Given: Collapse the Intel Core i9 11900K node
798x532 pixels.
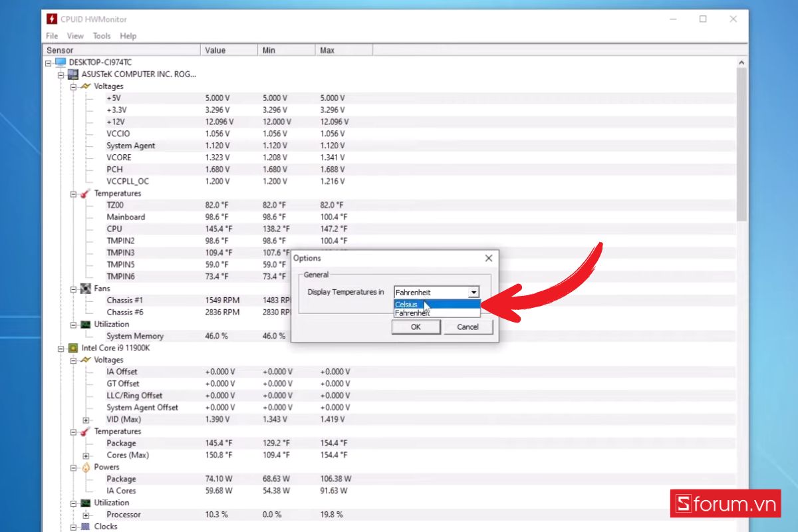Looking at the screenshot, I should tap(61, 348).
